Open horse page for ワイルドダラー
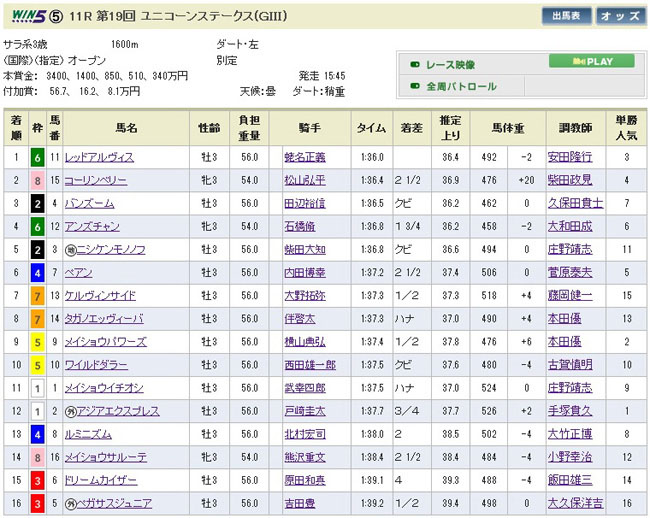The height and width of the screenshot is (518, 650). (x=98, y=364)
